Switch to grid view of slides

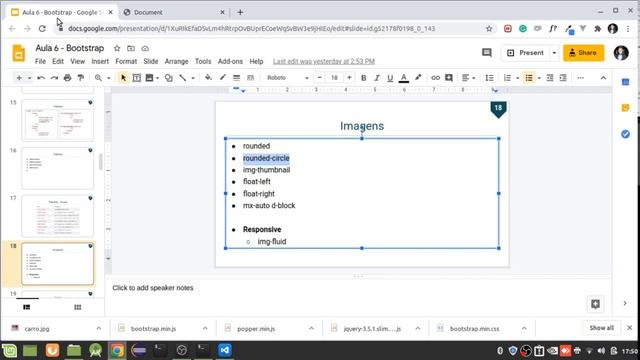(78, 307)
